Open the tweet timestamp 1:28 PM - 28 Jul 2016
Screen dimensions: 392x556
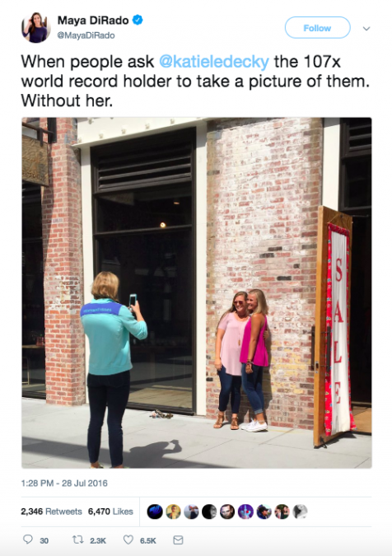point(64,484)
